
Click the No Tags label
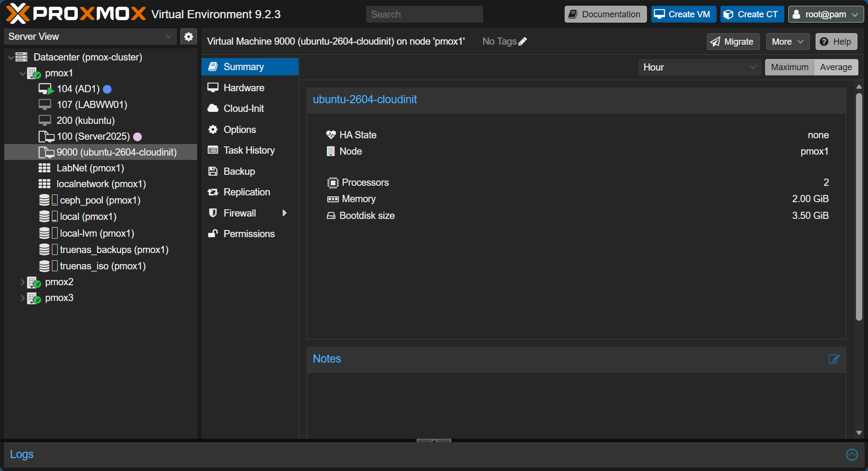(x=499, y=41)
